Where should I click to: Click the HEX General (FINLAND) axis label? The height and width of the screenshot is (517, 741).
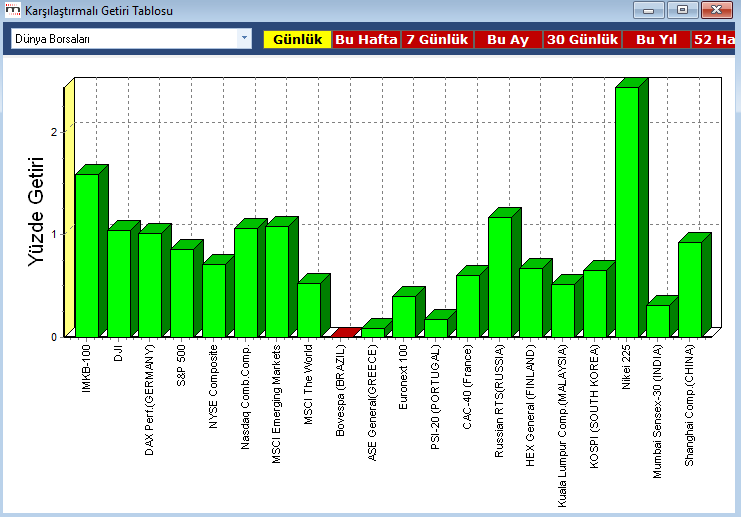point(530,405)
